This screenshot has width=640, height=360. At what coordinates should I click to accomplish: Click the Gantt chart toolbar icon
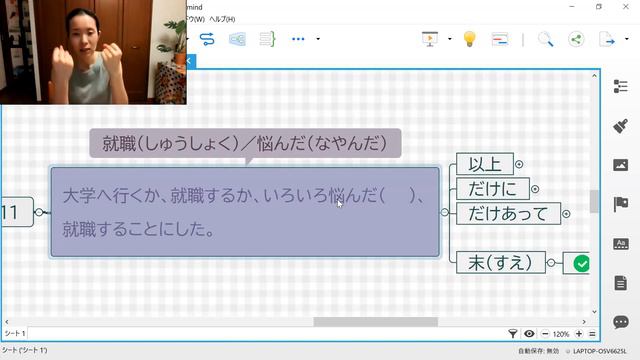(x=500, y=39)
